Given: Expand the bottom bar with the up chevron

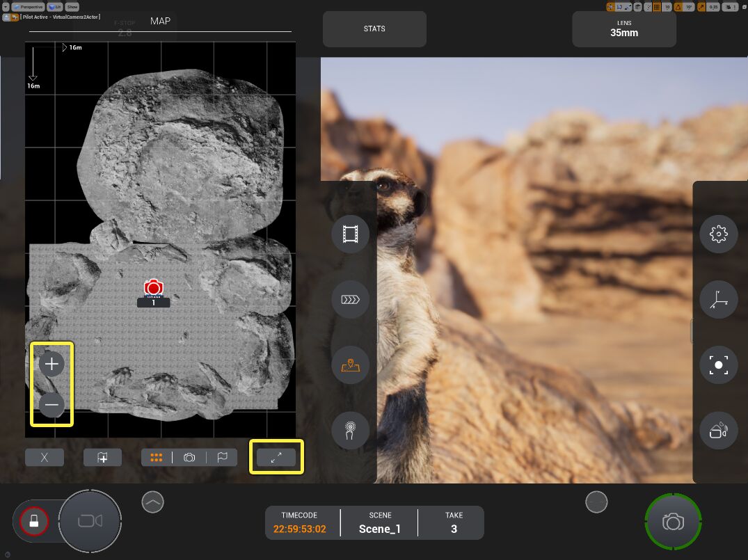Looking at the screenshot, I should 152,501.
